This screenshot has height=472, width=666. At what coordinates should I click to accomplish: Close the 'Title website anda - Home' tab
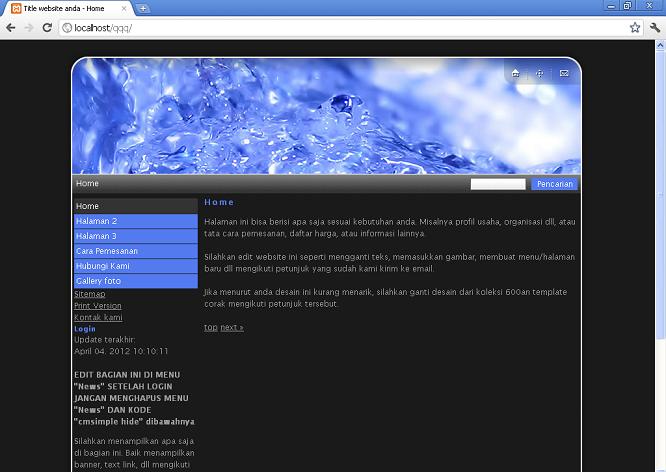tap(124, 8)
